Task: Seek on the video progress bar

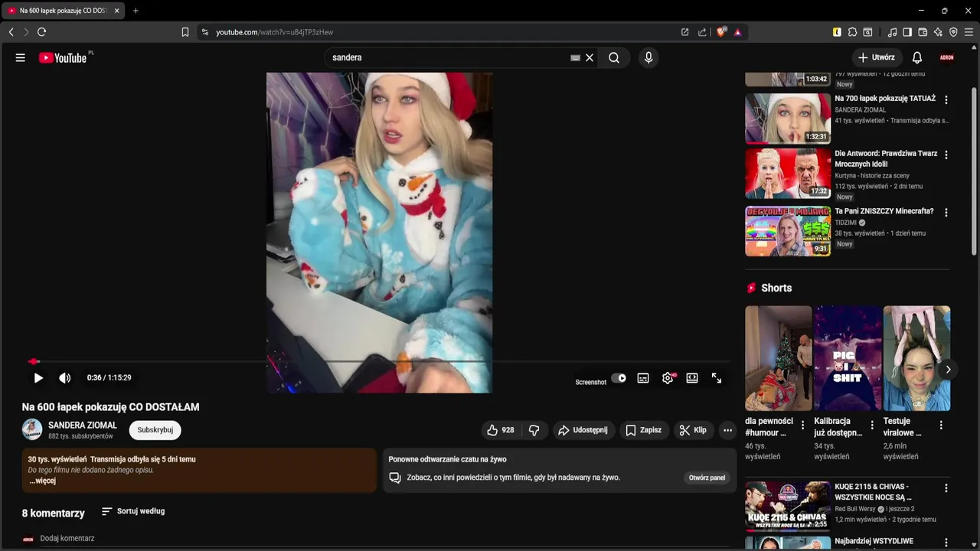Action: (380, 361)
